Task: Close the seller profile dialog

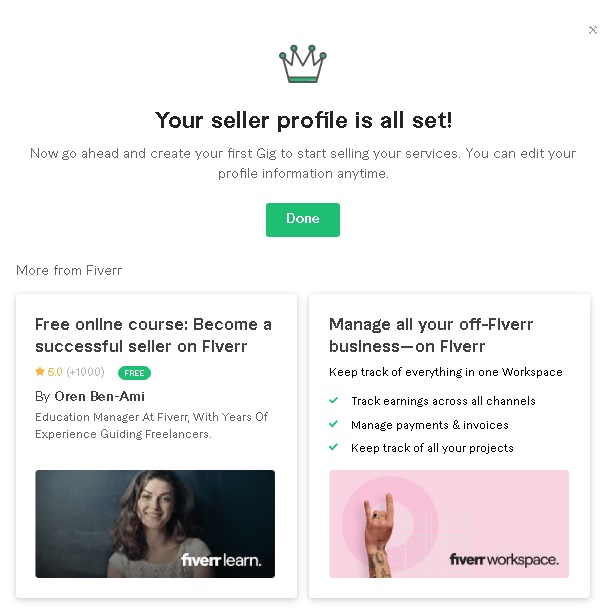Action: [593, 30]
